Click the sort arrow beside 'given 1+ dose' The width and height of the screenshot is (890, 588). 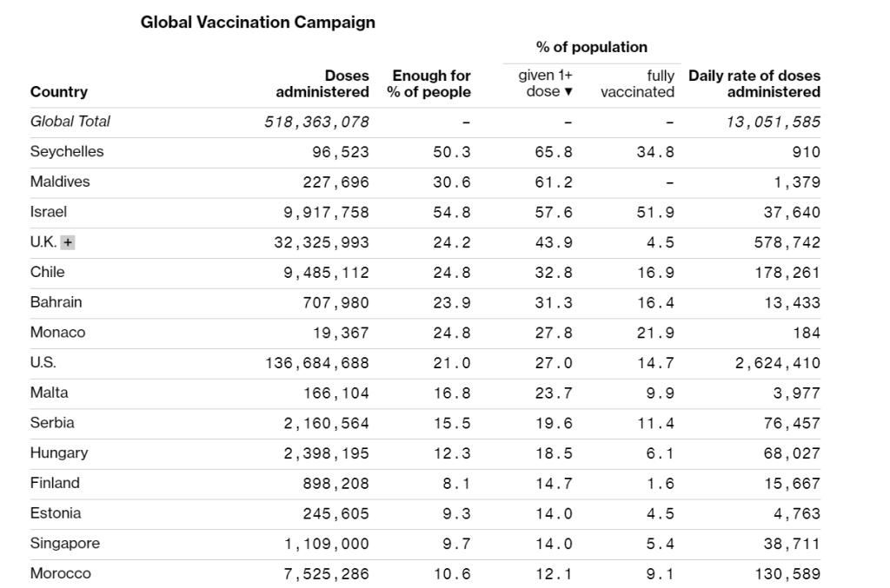(x=569, y=92)
